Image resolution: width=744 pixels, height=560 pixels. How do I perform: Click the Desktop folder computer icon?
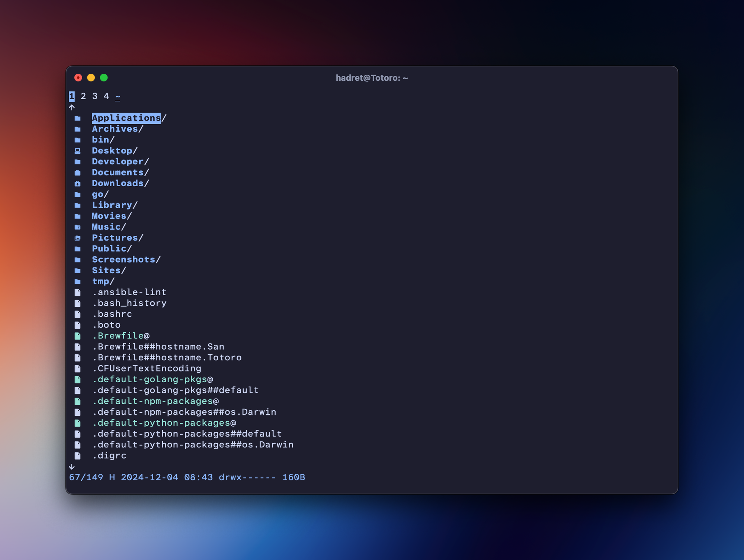77,151
